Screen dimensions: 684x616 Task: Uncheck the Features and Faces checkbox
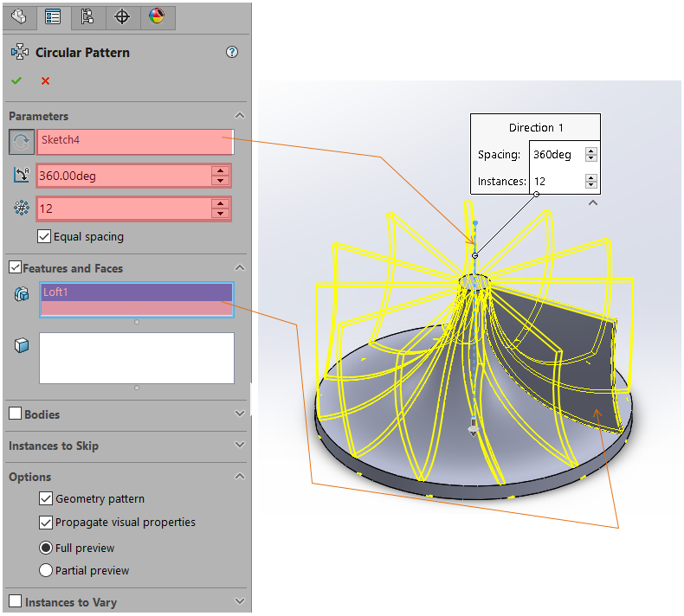point(15,268)
